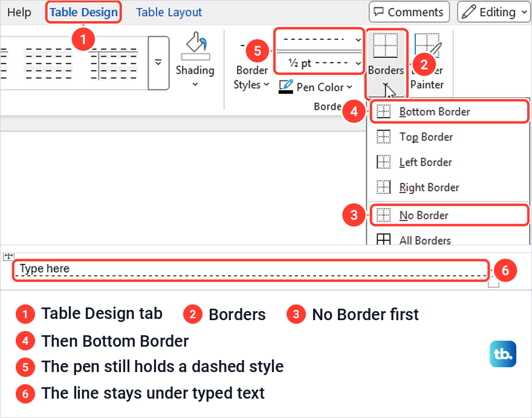Click the table move handle icon

tap(8, 256)
